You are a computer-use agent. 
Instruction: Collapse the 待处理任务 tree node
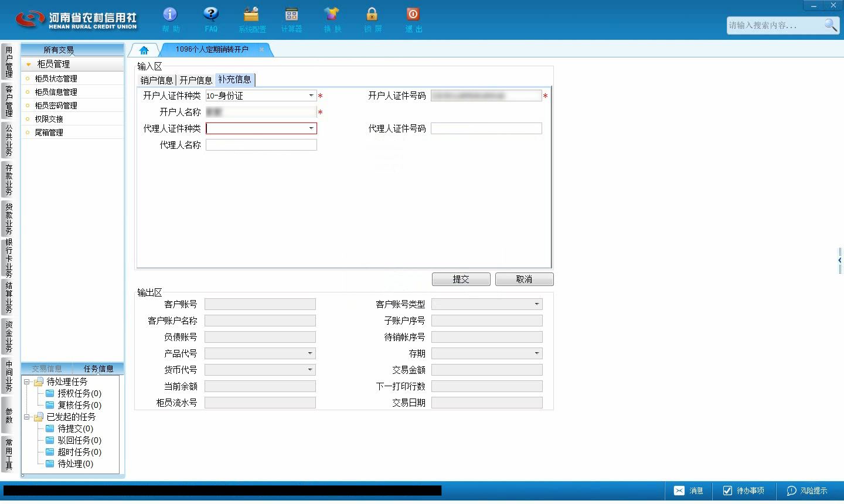pos(26,382)
